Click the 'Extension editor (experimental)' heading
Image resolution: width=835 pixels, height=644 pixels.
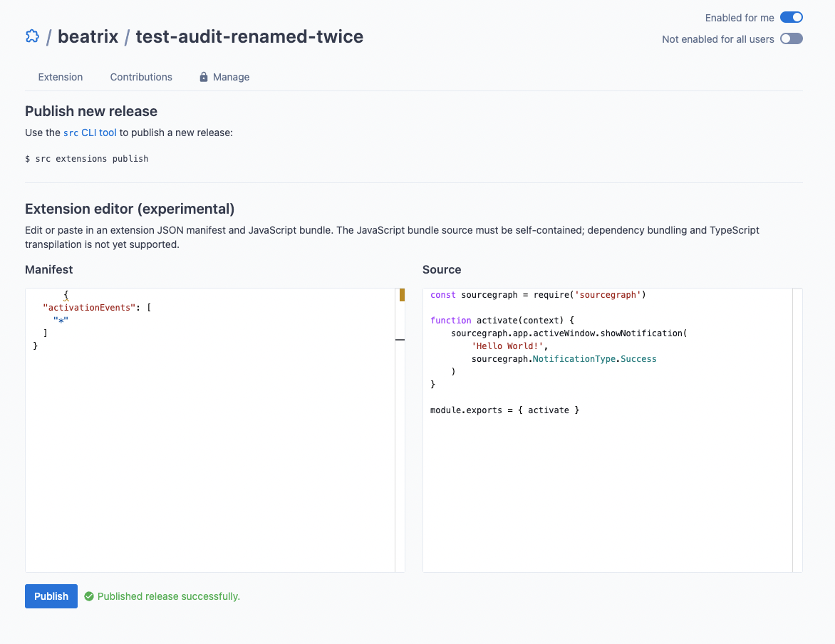tap(130, 209)
